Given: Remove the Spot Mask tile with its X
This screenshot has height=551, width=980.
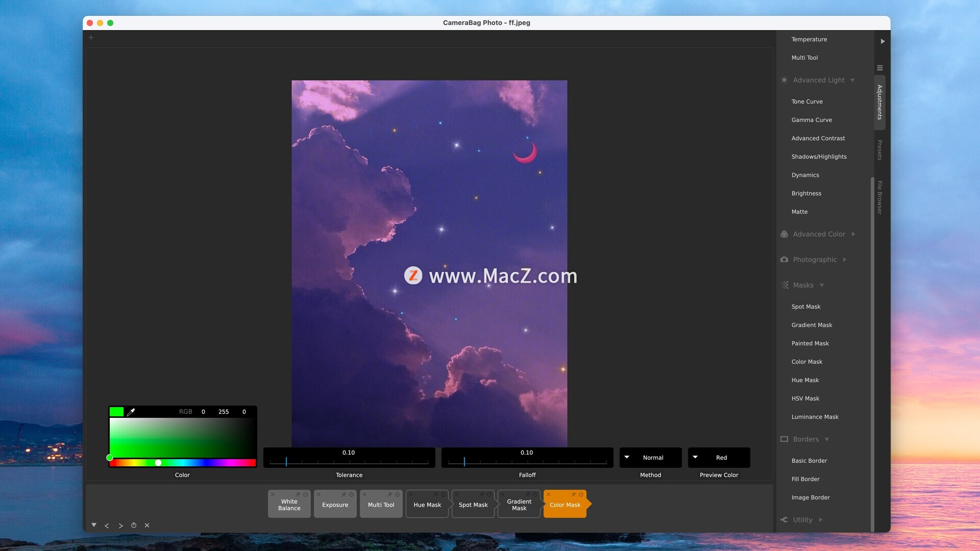Looking at the screenshot, I should pyautogui.click(x=457, y=494).
